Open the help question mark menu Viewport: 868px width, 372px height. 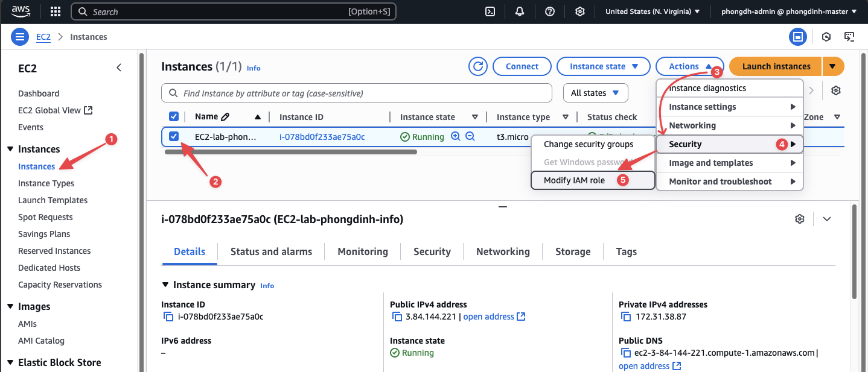pyautogui.click(x=550, y=11)
